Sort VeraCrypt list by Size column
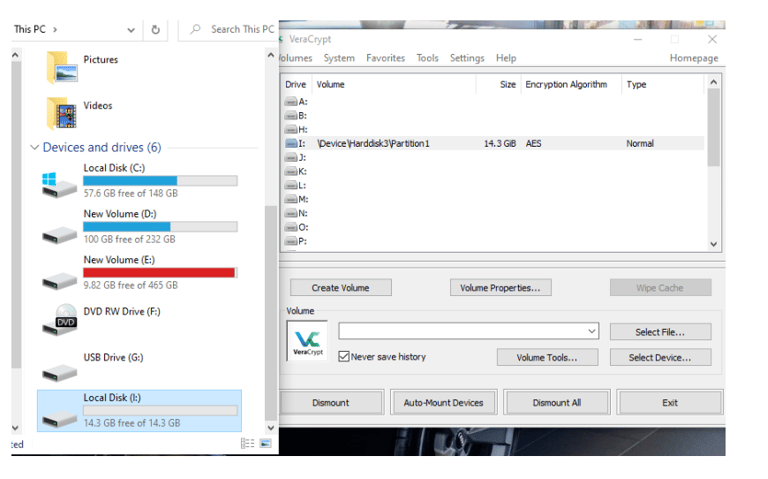Image resolution: width=768 pixels, height=479 pixels. point(499,84)
